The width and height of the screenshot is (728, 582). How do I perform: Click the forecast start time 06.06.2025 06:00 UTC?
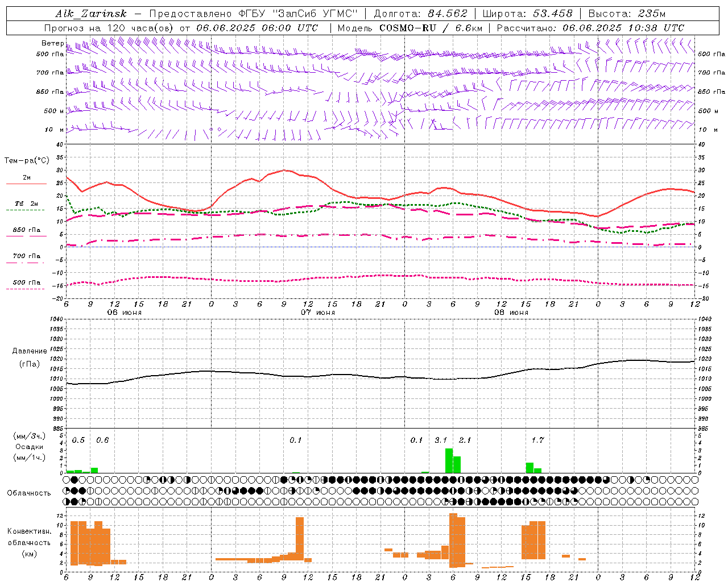257,28
